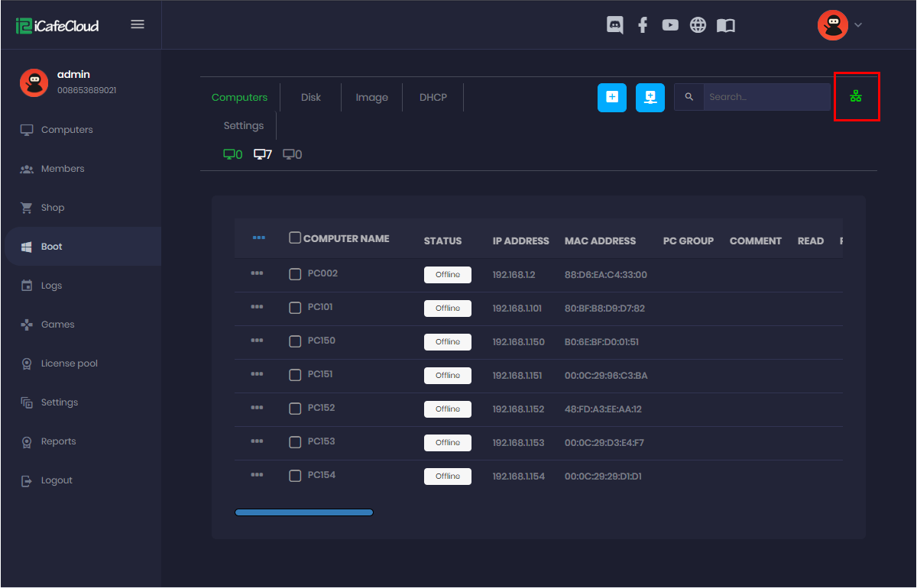Click the network topology icon highlighted in red

click(x=857, y=96)
